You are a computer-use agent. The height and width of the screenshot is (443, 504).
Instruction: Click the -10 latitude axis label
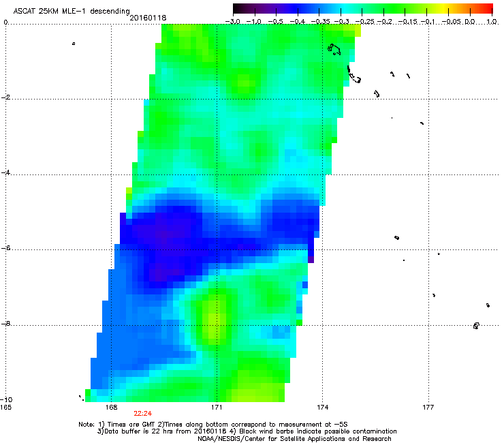[x=6, y=399]
